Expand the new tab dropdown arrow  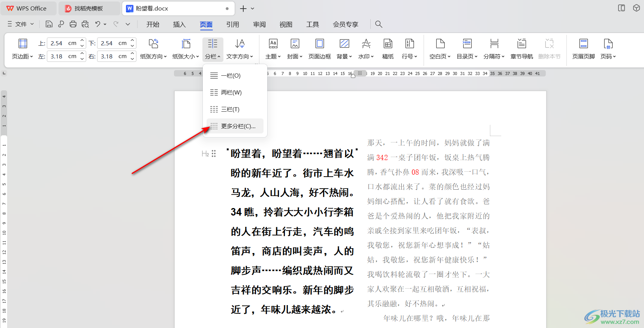point(253,8)
